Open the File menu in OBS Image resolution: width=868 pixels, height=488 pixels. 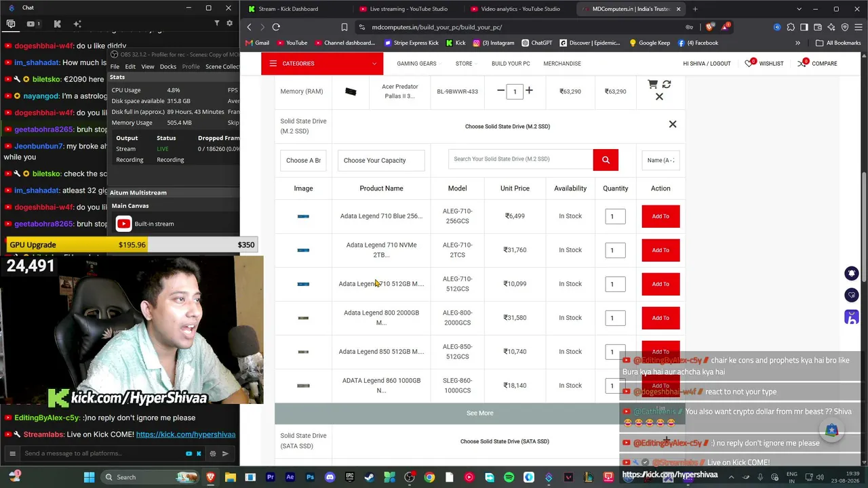[x=115, y=66]
